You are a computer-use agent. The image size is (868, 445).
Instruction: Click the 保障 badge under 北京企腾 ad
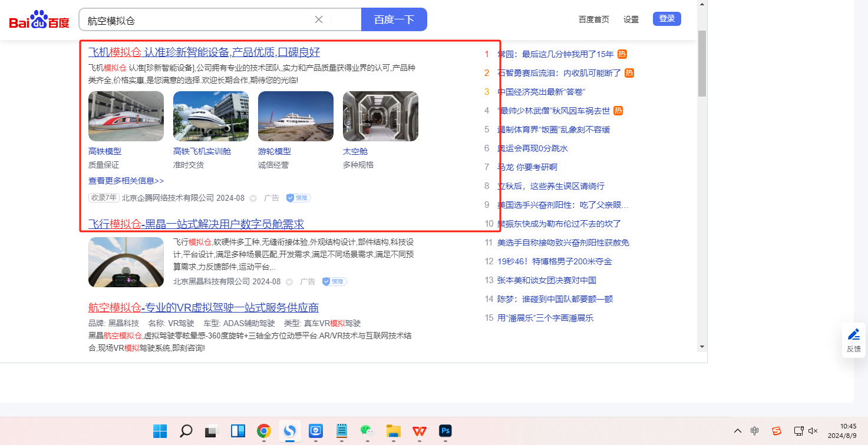tap(299, 198)
